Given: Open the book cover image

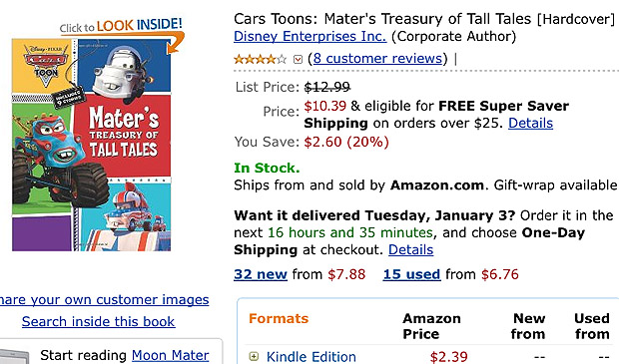Looking at the screenshot, I should point(92,145).
